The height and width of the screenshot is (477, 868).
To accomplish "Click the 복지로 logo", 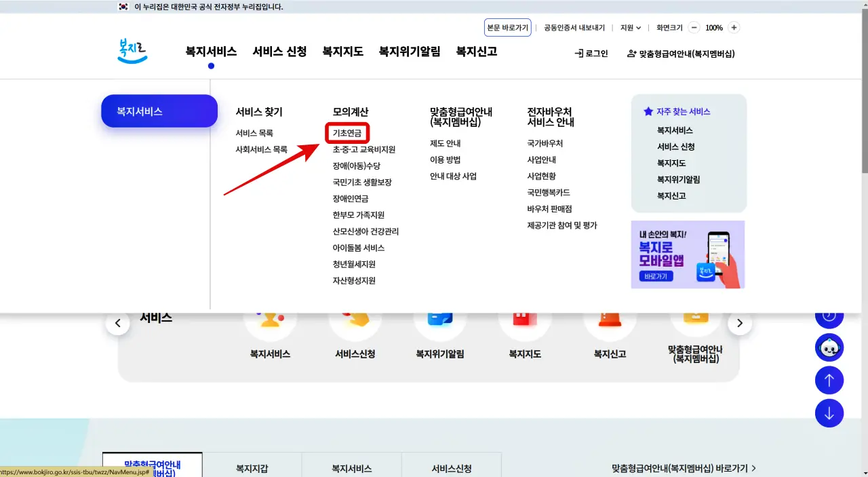I will pyautogui.click(x=132, y=50).
